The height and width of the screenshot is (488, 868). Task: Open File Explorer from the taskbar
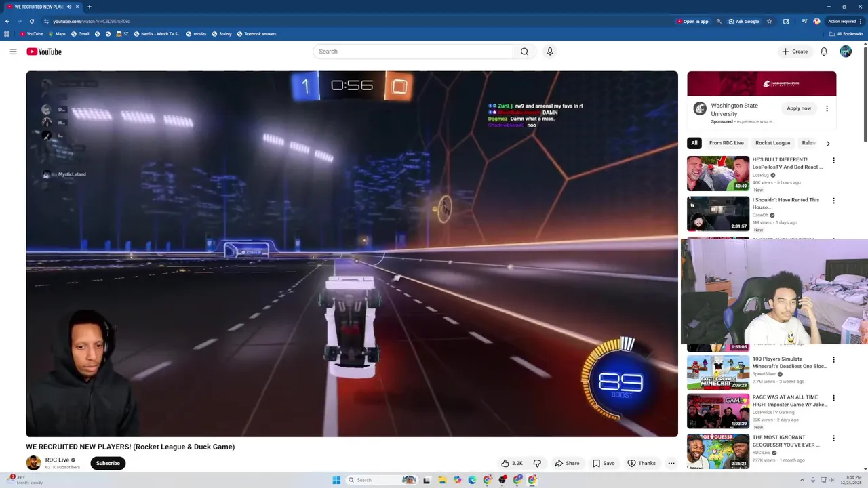442,480
